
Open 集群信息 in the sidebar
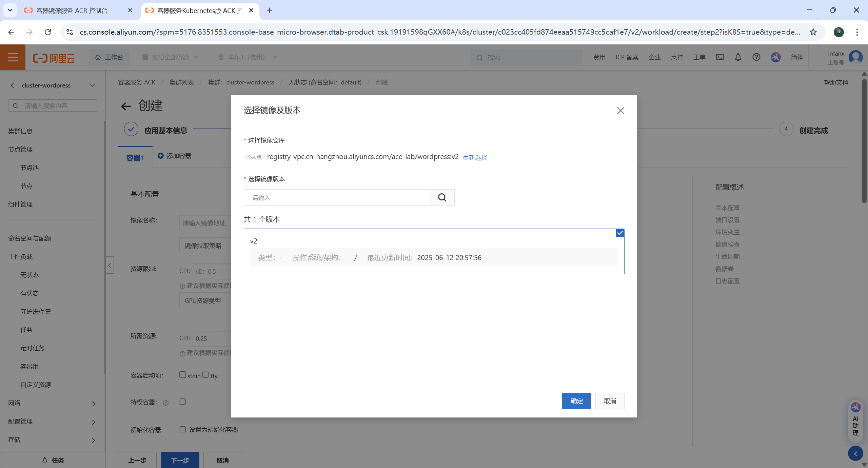[20, 131]
